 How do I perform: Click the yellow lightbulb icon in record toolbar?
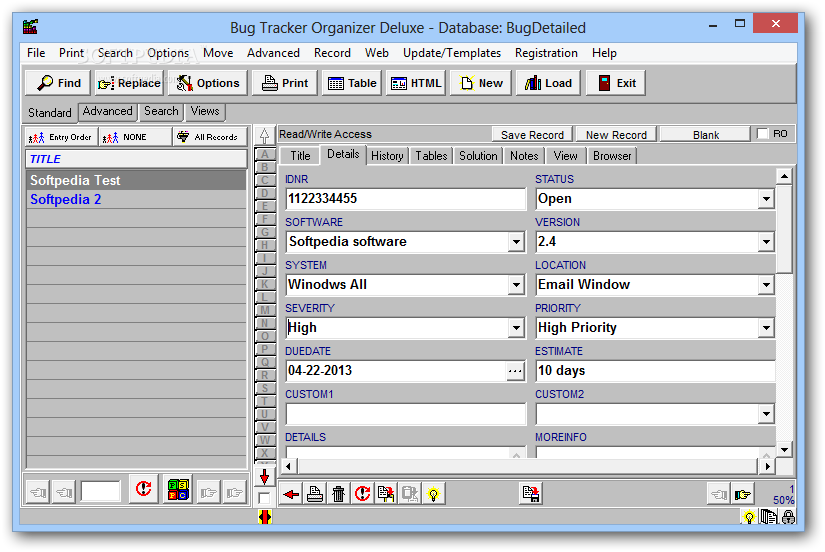(434, 494)
